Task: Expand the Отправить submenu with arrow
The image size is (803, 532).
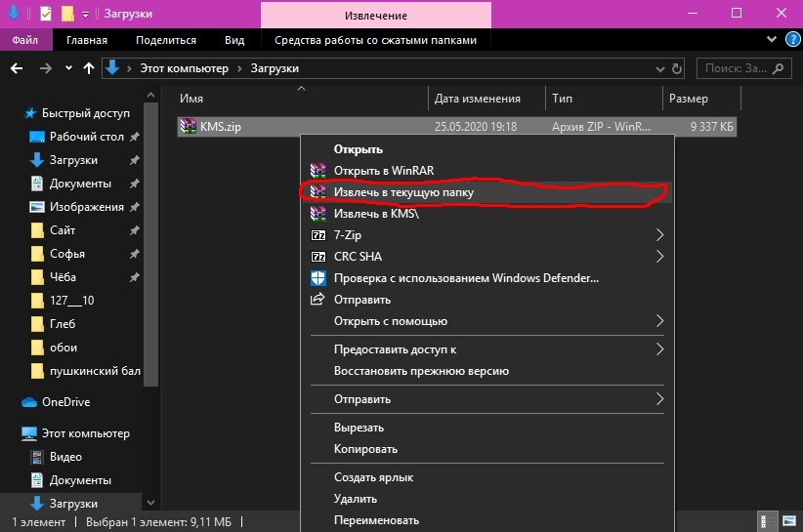Action: 487,399
